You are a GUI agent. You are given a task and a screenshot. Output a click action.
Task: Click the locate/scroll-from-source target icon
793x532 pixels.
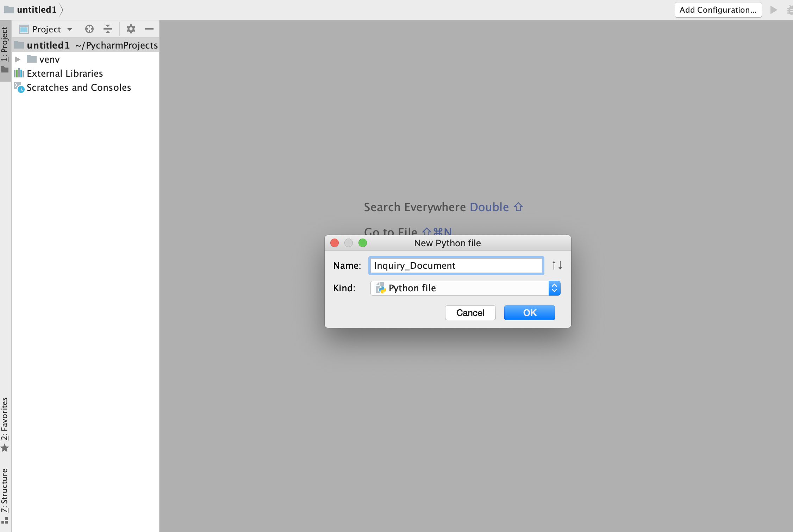(89, 29)
